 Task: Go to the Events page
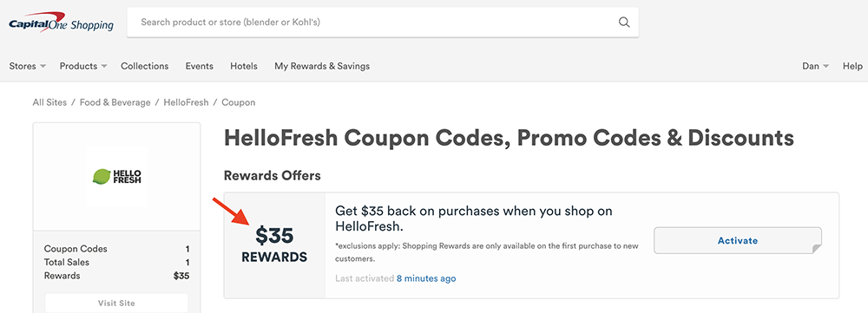pos(200,66)
